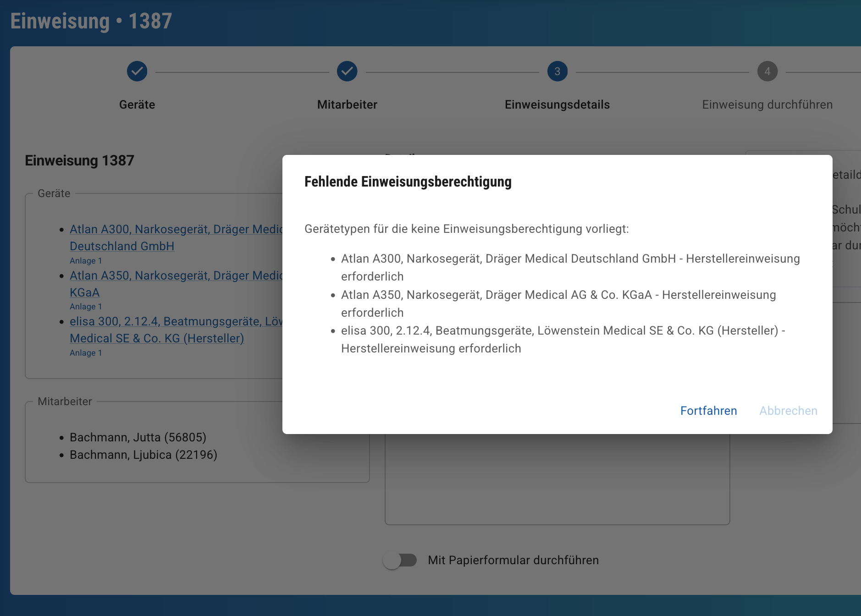This screenshot has height=616, width=861.
Task: Click the Einweisung 1387 heading
Action: point(79,160)
